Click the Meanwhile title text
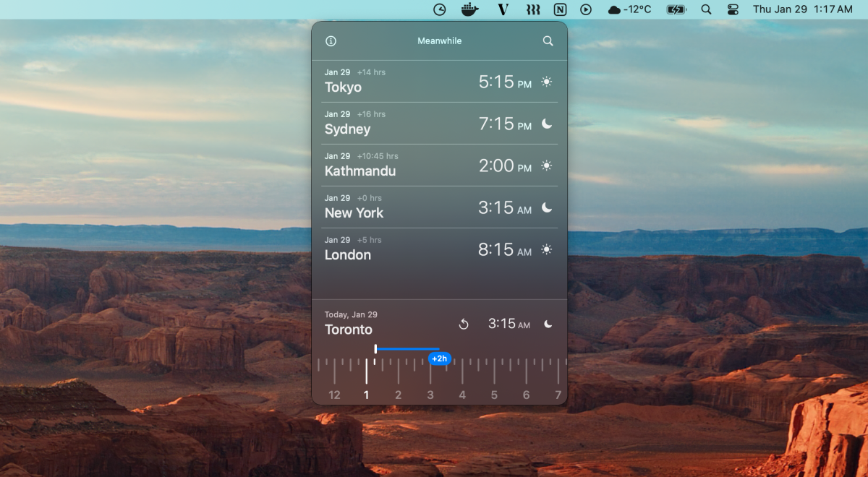868x477 pixels. tap(440, 41)
